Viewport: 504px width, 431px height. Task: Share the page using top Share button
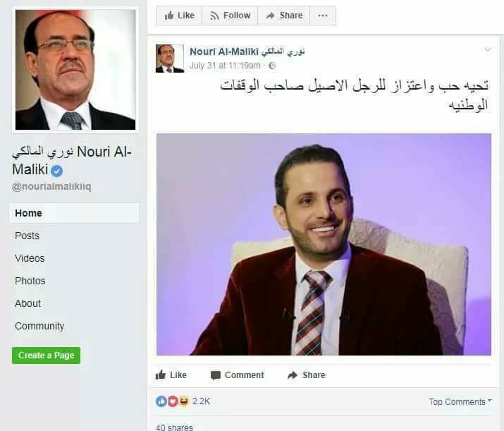tap(284, 16)
